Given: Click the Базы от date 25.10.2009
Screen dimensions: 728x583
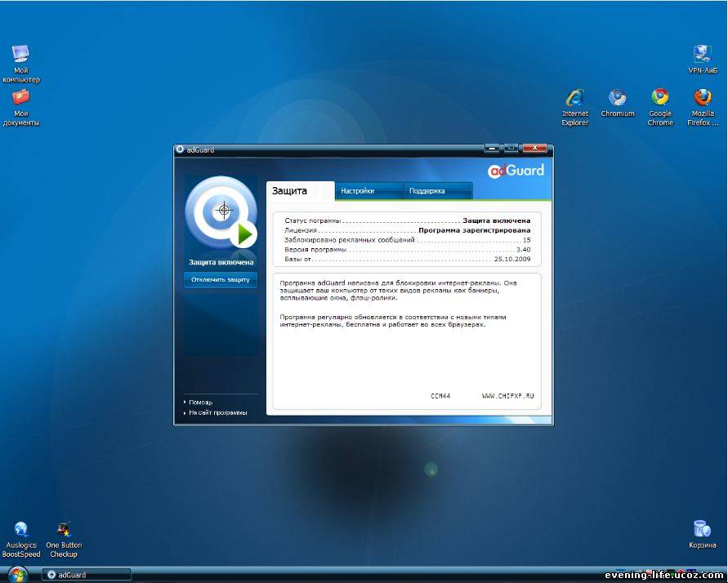Looking at the screenshot, I should pyautogui.click(x=512, y=260).
